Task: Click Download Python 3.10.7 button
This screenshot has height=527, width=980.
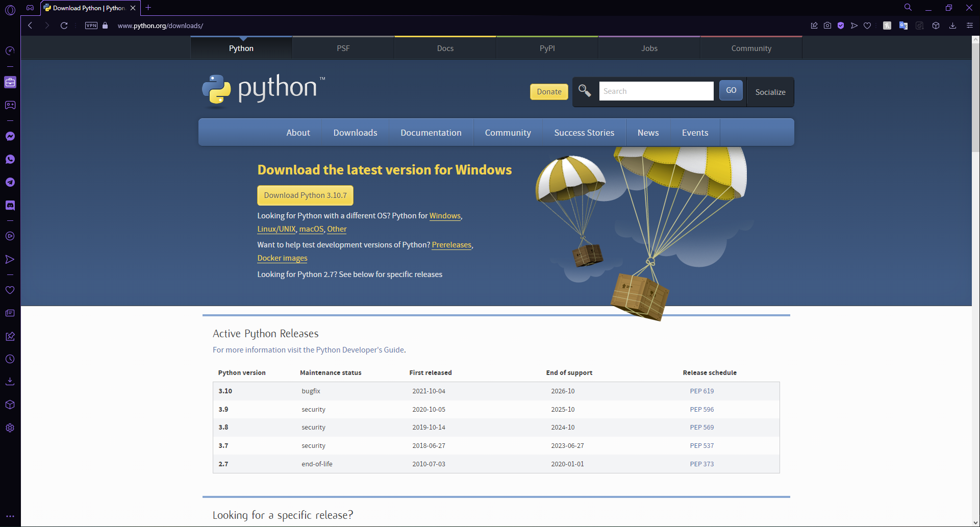Action: 305,195
